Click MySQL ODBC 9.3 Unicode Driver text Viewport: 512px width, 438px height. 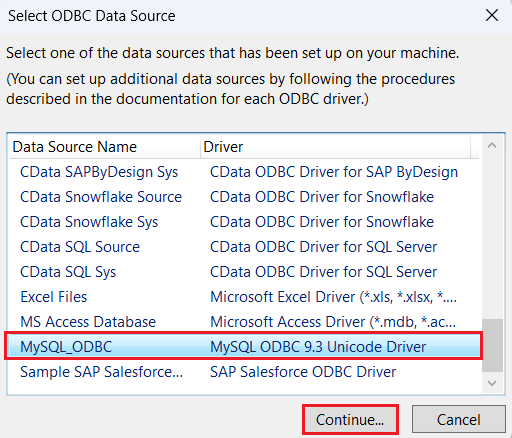318,347
